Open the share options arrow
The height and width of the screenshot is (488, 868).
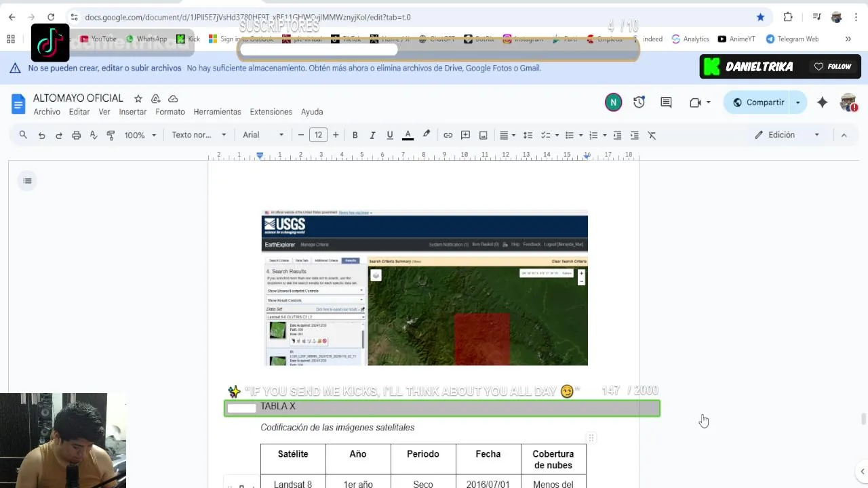[x=798, y=102]
